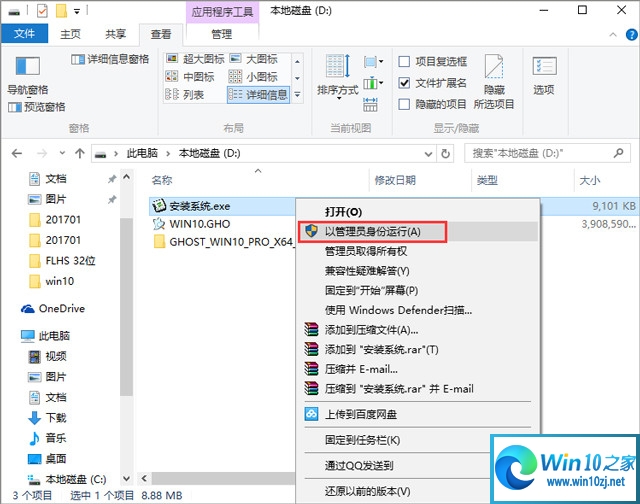Click the Refresh button
The height and width of the screenshot is (504, 640).
[x=445, y=154]
